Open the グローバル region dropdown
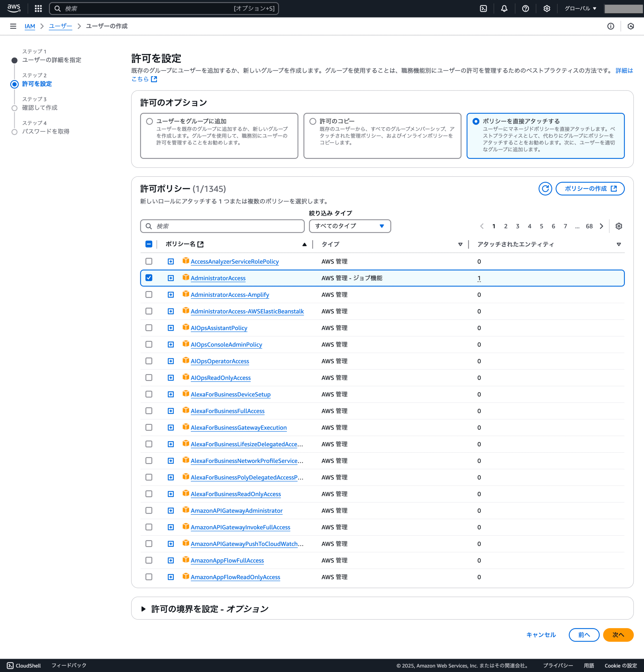This screenshot has width=644, height=672. point(580,9)
